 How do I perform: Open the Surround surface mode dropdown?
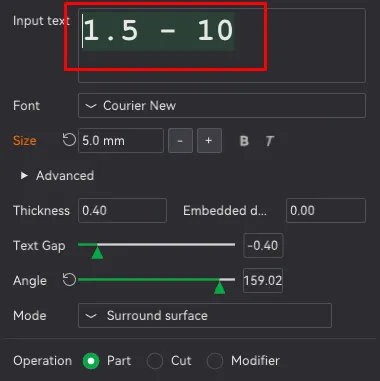coord(205,315)
